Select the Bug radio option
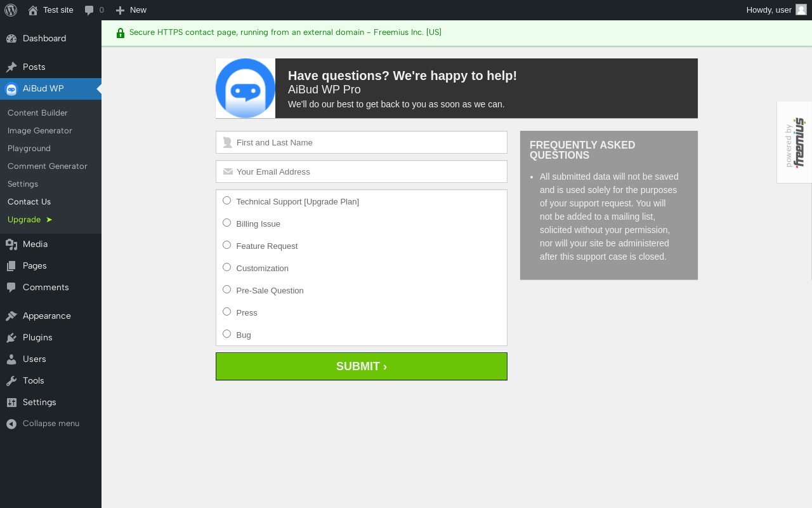812x508 pixels. (x=226, y=334)
